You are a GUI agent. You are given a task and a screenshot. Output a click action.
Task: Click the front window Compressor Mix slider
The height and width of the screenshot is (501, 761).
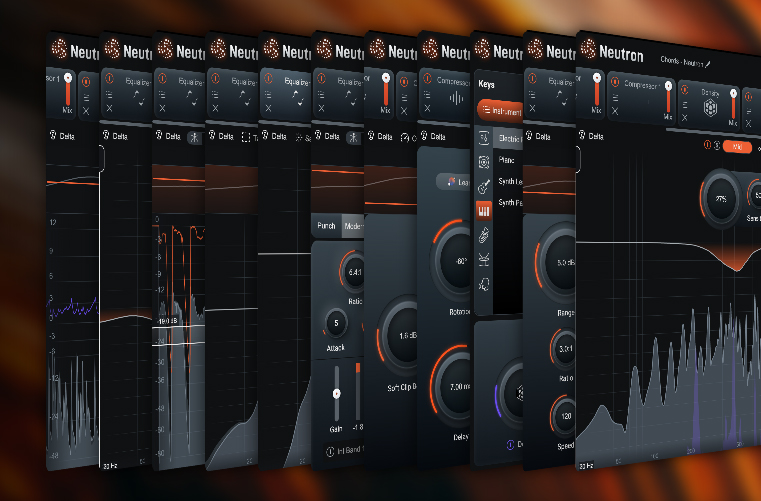(x=668, y=99)
